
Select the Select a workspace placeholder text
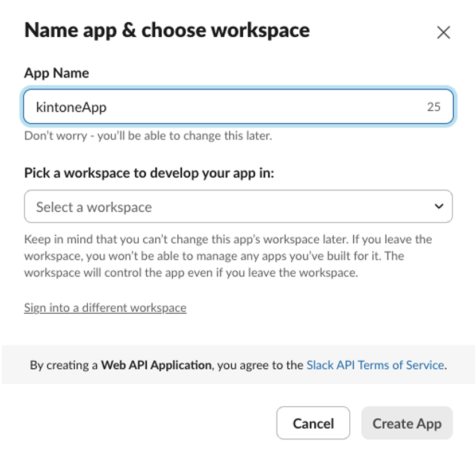pos(94,207)
